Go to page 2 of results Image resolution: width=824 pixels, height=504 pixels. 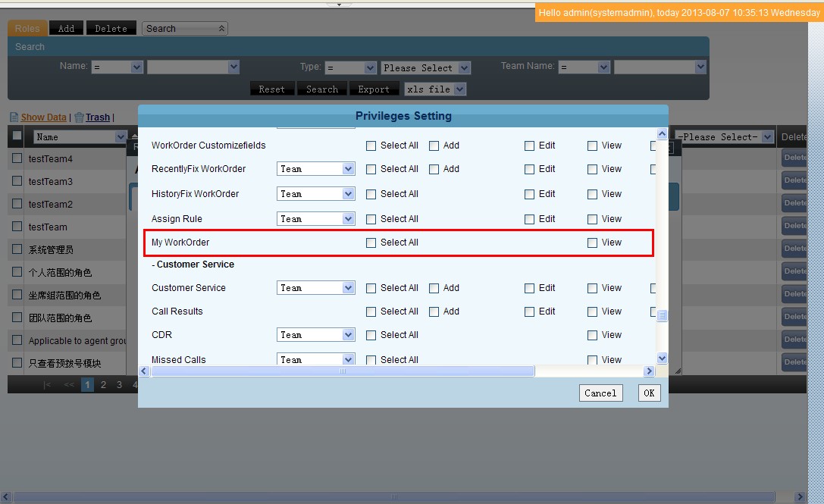coord(104,385)
